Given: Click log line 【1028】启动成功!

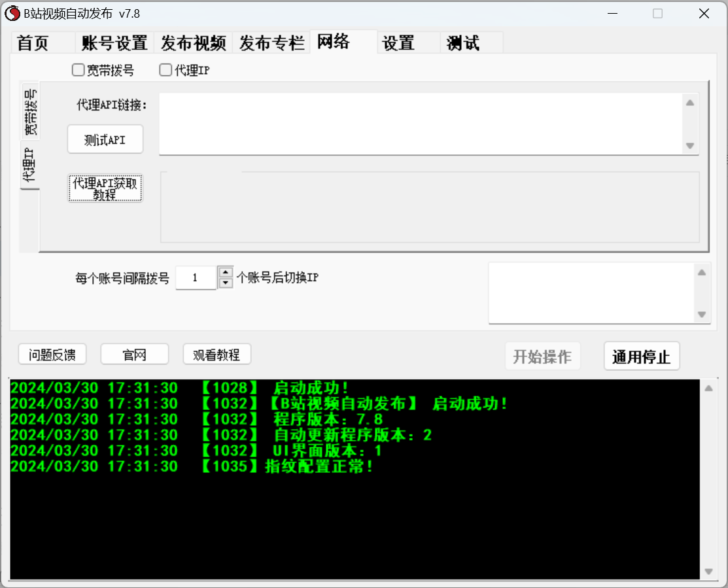Looking at the screenshot, I should tap(180, 388).
